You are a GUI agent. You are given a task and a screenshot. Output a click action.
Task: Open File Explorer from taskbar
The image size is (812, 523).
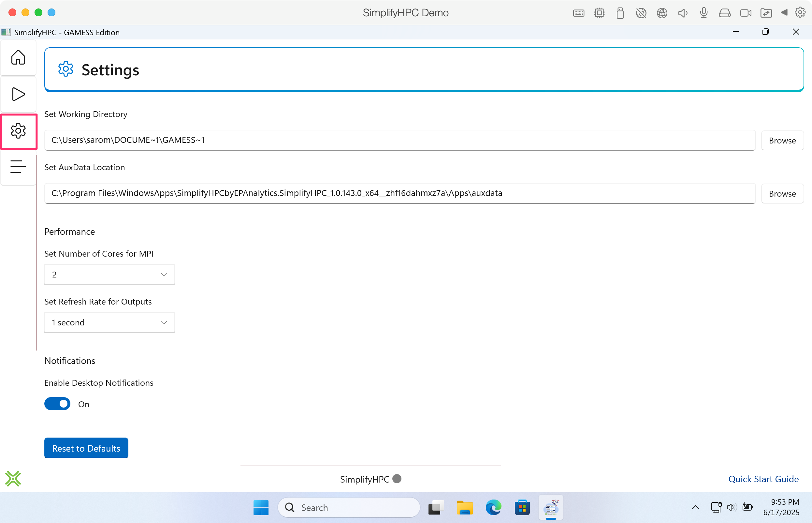click(x=465, y=507)
